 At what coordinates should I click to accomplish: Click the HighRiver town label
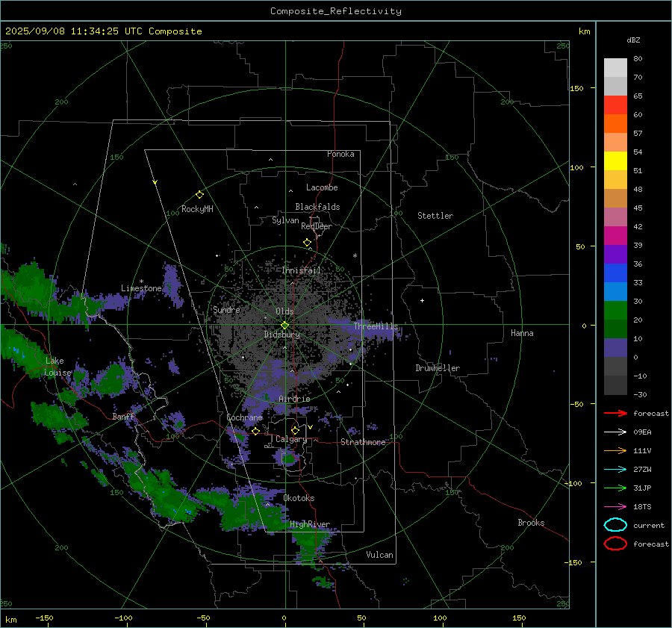click(310, 524)
